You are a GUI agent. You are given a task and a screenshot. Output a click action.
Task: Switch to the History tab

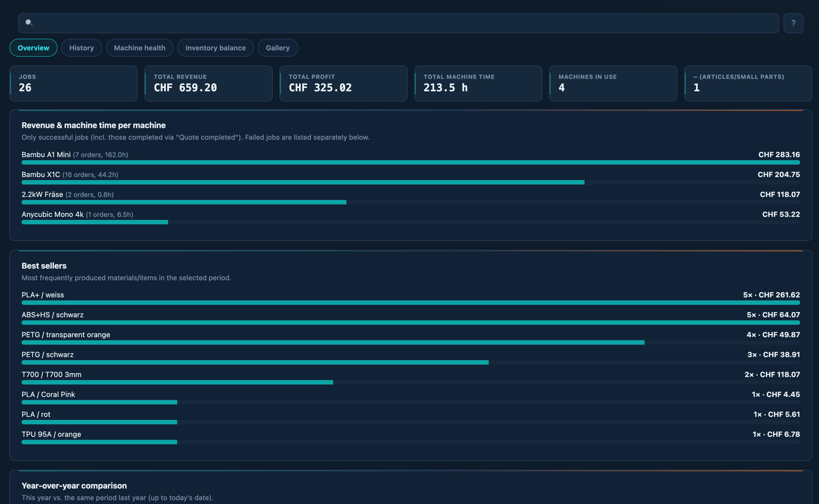click(81, 48)
